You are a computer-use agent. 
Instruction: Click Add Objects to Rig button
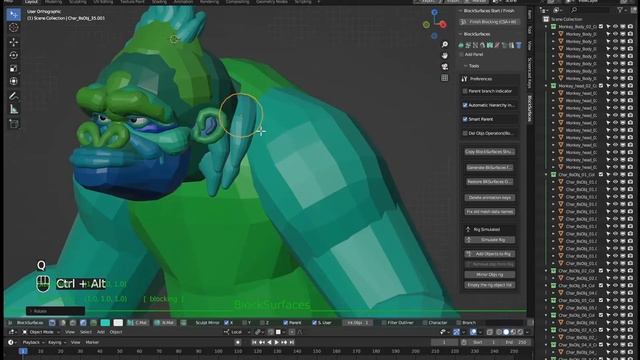pyautogui.click(x=490, y=254)
